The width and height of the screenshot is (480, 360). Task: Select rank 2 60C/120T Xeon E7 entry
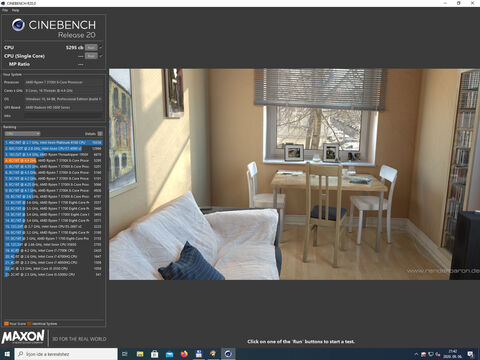pyautogui.click(x=53, y=149)
